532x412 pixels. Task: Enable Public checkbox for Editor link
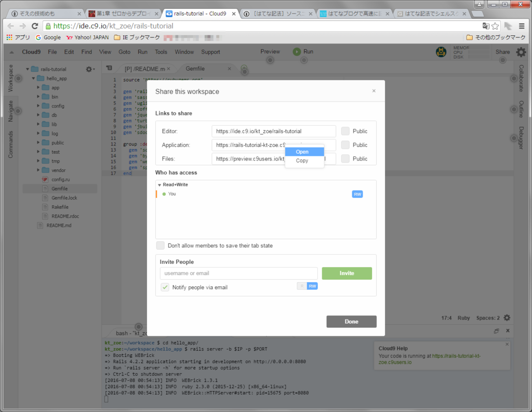pos(345,131)
